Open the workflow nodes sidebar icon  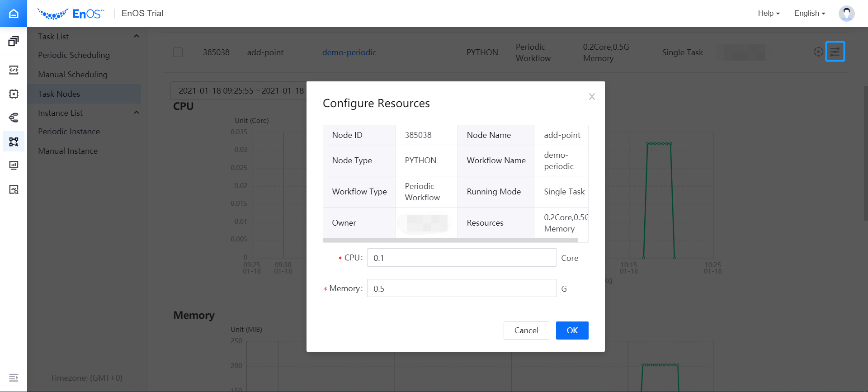point(14,142)
